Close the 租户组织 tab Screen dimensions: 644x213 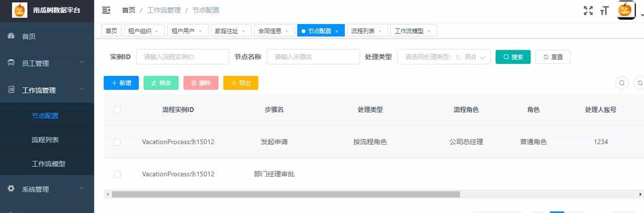tap(156, 31)
